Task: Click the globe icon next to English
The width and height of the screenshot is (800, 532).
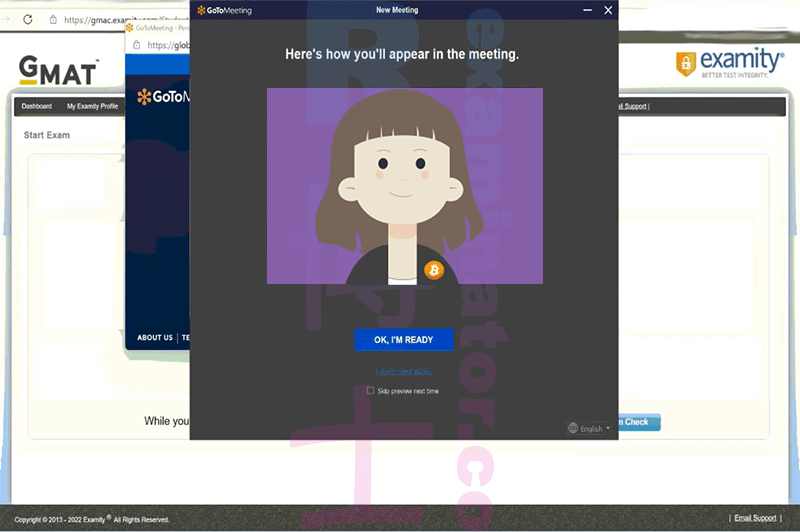Action: pos(573,428)
